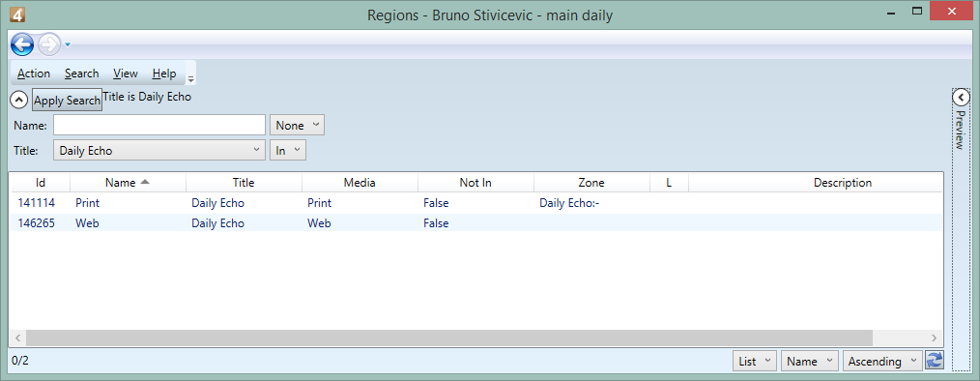
Task: Open the Name condition None dropdown
Action: [297, 125]
